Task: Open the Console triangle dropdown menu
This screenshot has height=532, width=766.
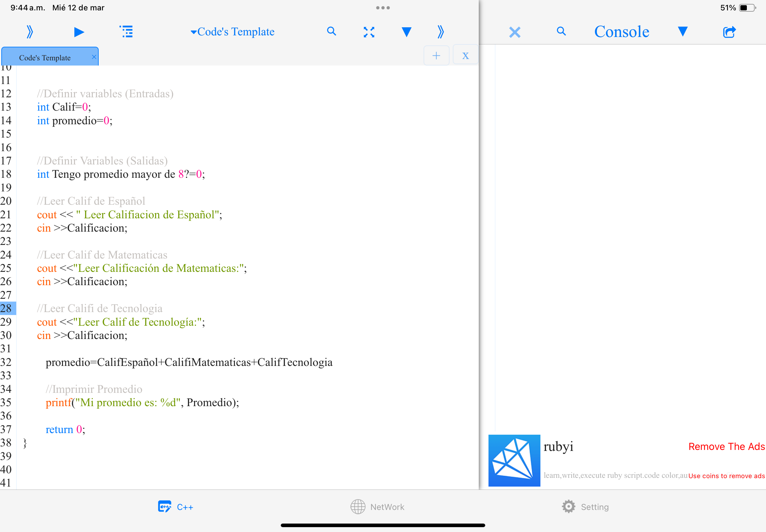Action: [x=683, y=31]
